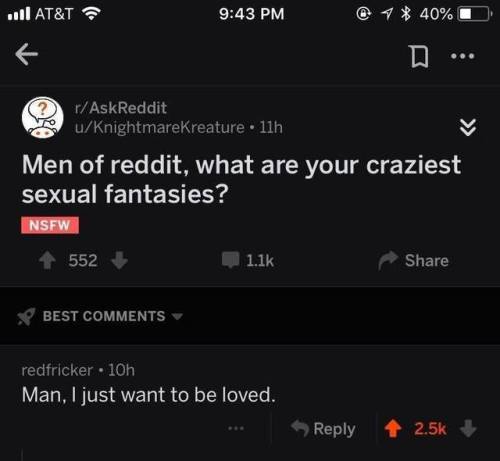This screenshot has width=500, height=461.
Task: Tap the rocket sort icon
Action: 26,316
